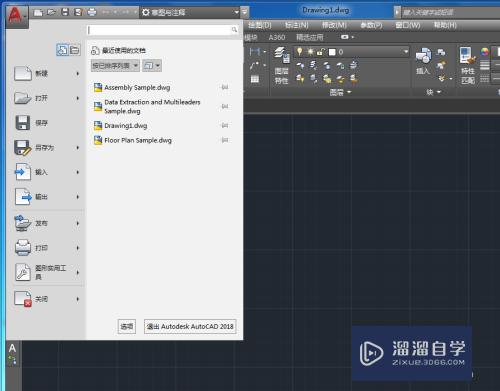The height and width of the screenshot is (391, 500).
Task: Click the lineweight lines icon under color wheel
Action: [x=485, y=65]
